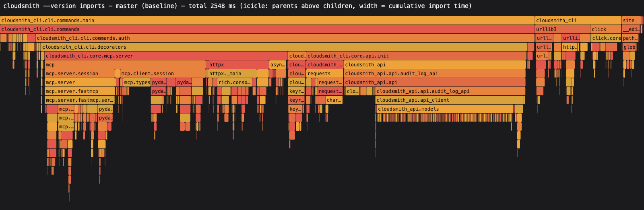Viewport: 644px width, 210px height.
Task: Select the glob frame
Action: point(630,47)
